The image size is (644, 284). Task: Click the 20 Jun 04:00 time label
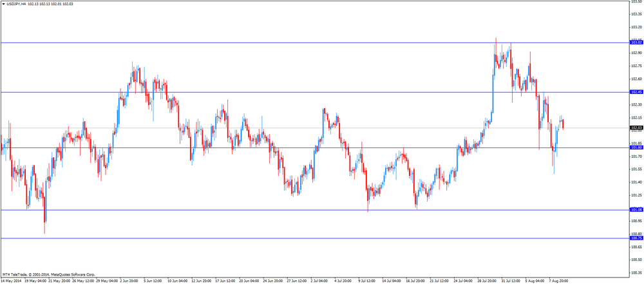click(250, 281)
